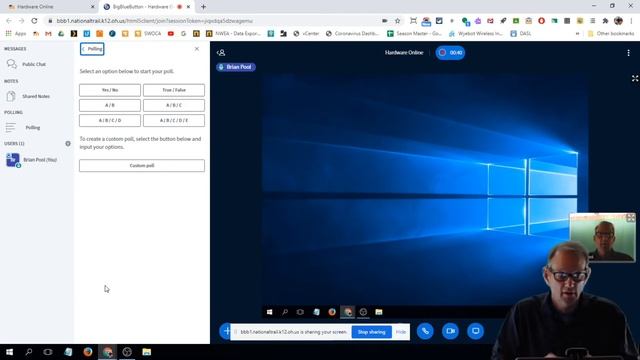This screenshot has width=640, height=360.
Task: Open the Custom poll creator
Action: (142, 165)
